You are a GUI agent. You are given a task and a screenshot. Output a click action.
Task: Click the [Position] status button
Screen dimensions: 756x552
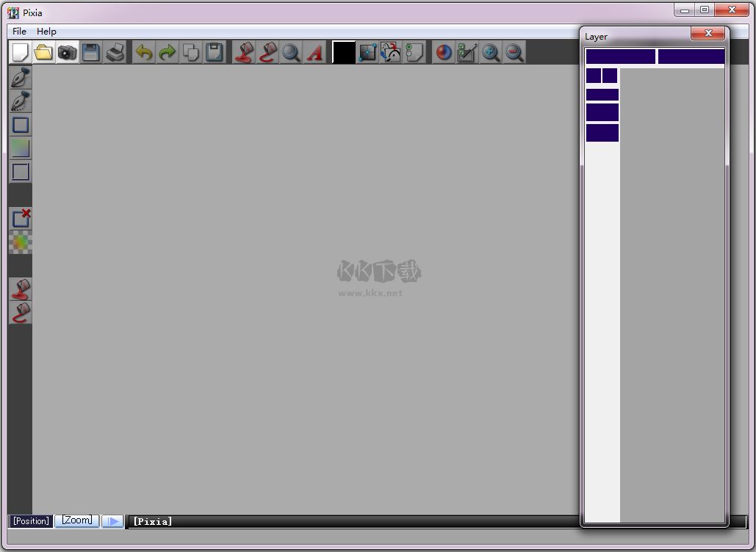point(31,521)
